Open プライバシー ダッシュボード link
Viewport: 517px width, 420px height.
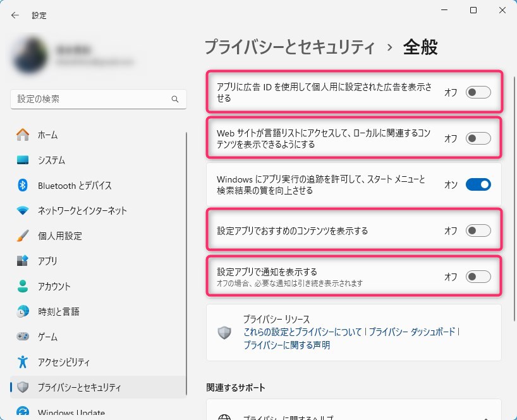pos(411,332)
